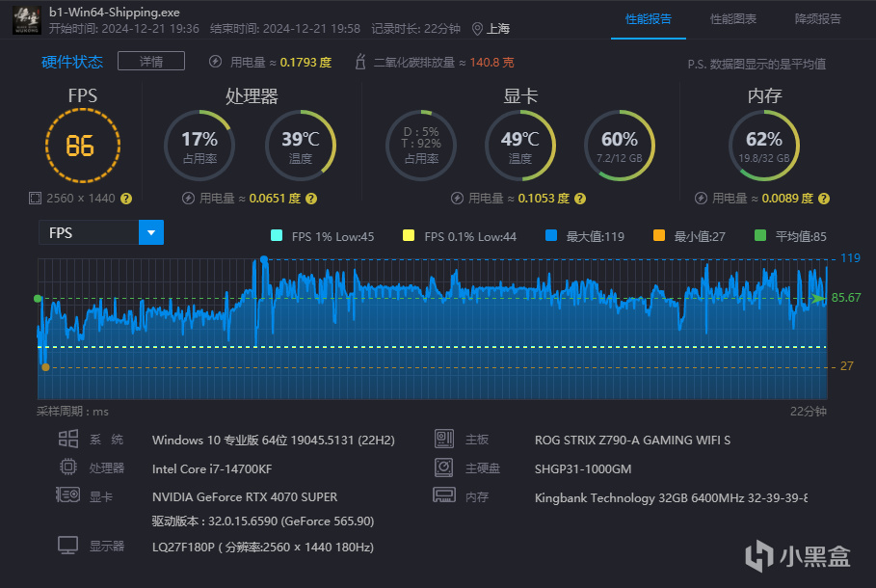The width and height of the screenshot is (876, 588).
Task: Click the ROG STRIX Z790-A GAMING WIFI S text
Action: pos(632,441)
